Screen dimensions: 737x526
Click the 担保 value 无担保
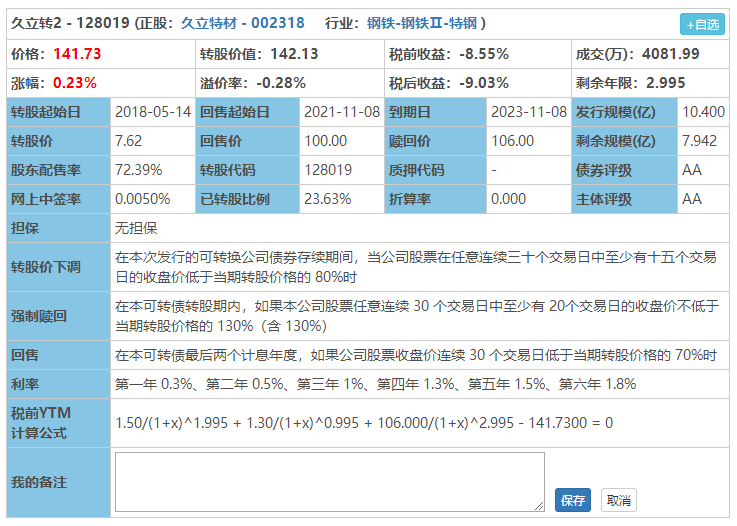pyautogui.click(x=136, y=228)
